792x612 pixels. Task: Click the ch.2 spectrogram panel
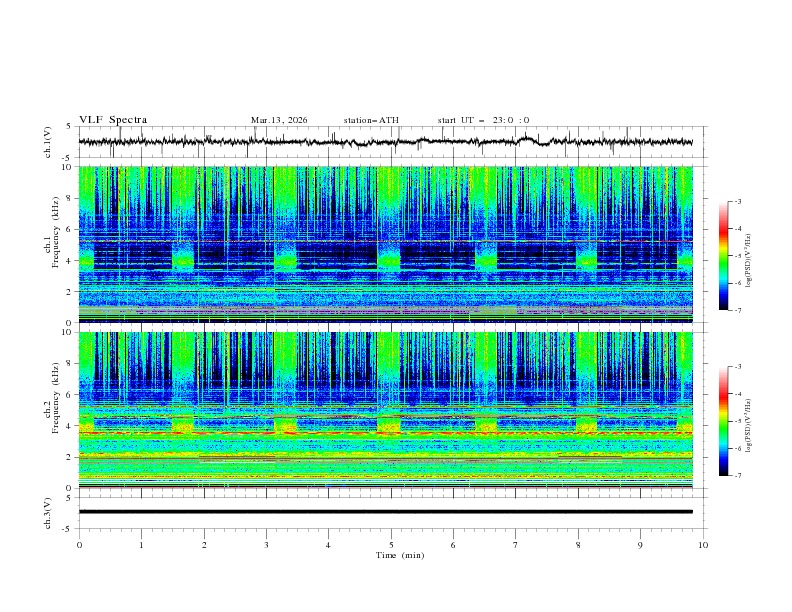coord(385,410)
